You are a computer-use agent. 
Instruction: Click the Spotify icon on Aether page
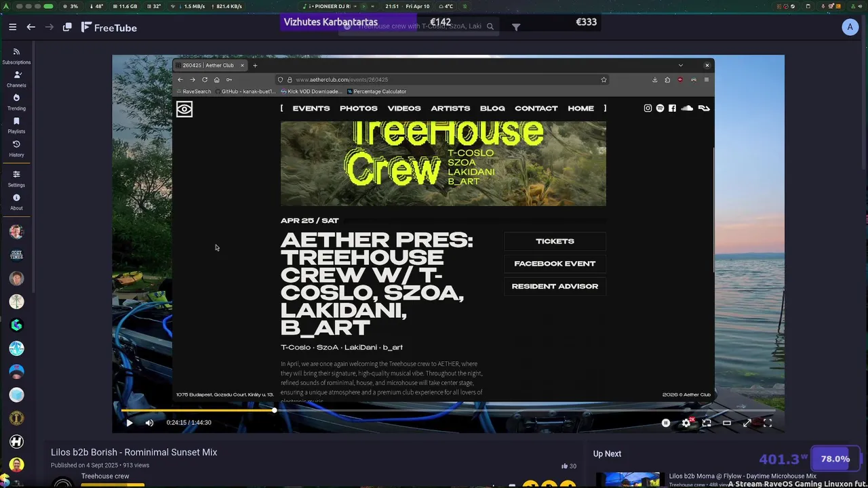[x=660, y=108]
